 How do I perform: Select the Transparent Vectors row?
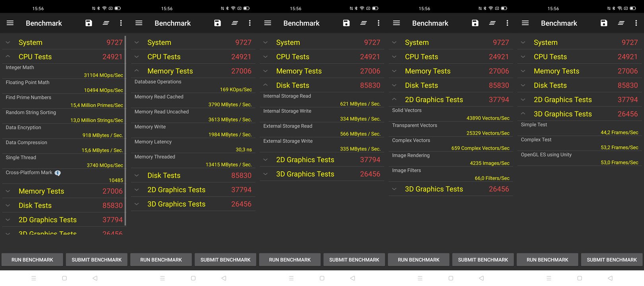pyautogui.click(x=451, y=129)
